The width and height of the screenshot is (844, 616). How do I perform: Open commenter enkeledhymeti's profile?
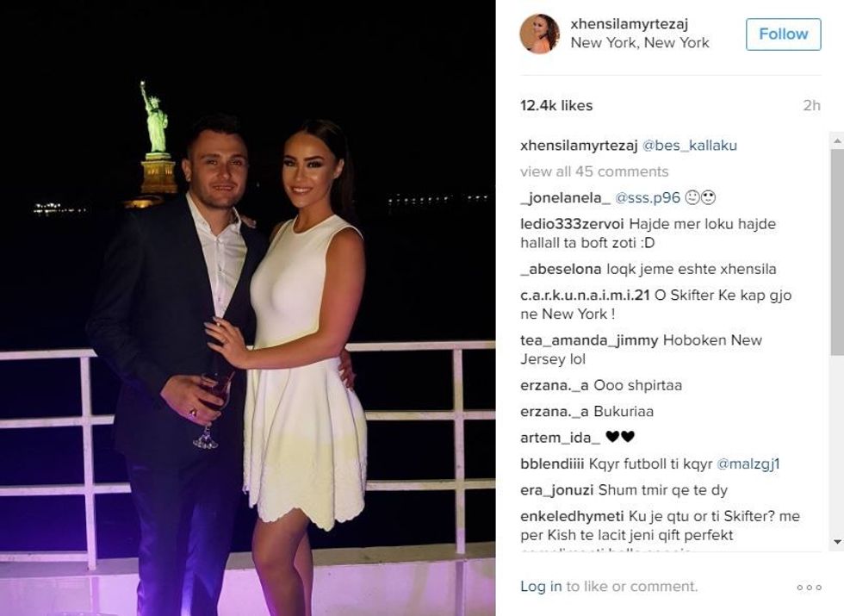[572, 516]
